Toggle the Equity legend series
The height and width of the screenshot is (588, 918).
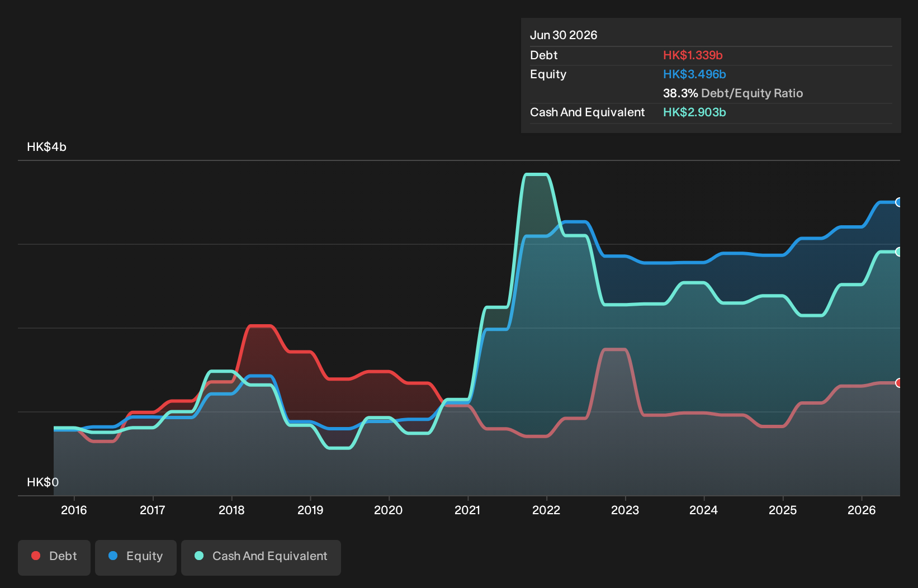pos(136,557)
